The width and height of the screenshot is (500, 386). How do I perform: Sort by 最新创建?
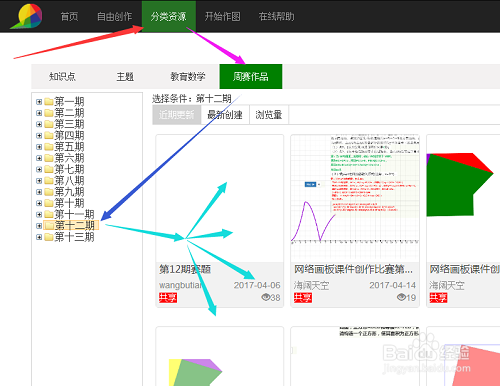pos(225,115)
